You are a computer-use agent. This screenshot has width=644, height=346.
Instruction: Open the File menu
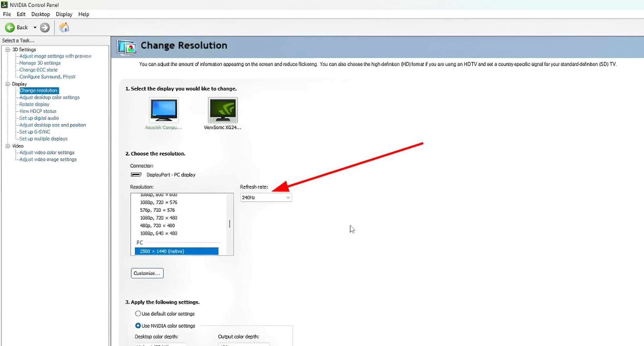point(7,14)
